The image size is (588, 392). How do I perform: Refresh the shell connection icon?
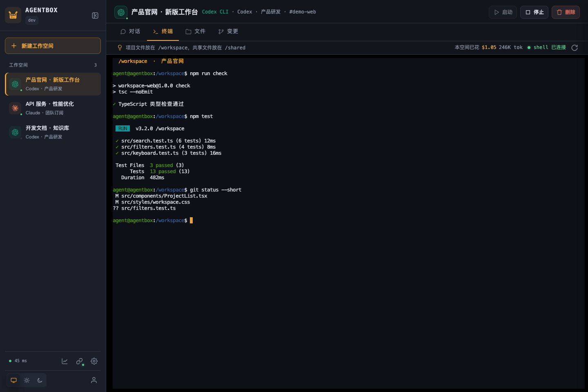pos(575,48)
